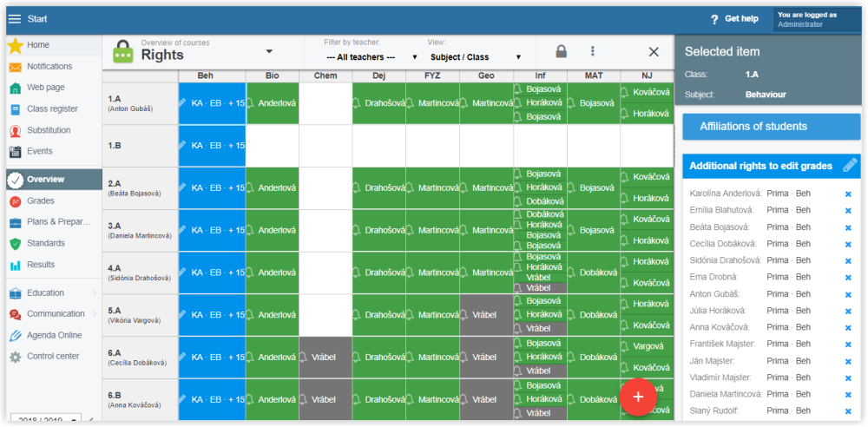868x427 pixels.
Task: Click pencil icon beside Additional rights header
Action: point(851,165)
